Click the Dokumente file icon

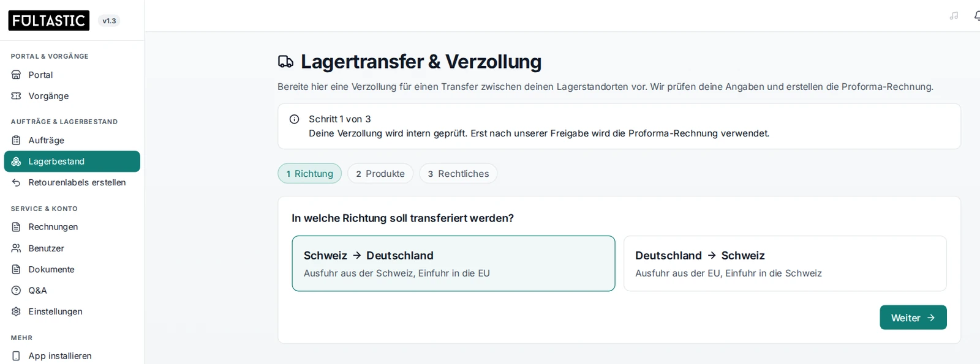[17, 269]
